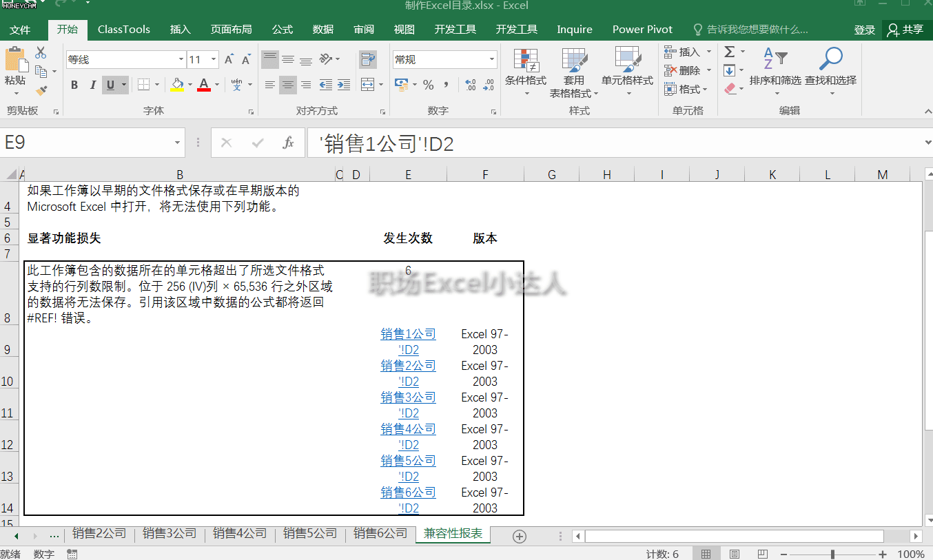
Task: Select the Format Painter brush
Action: [x=41, y=90]
